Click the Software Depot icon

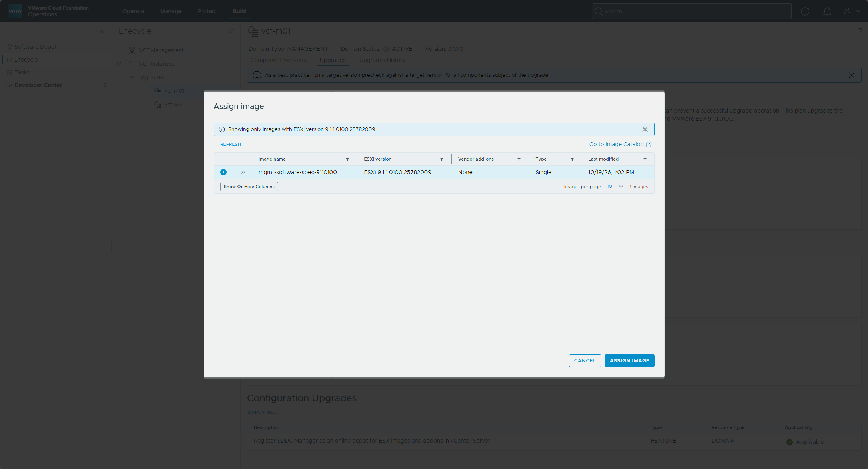(10, 47)
